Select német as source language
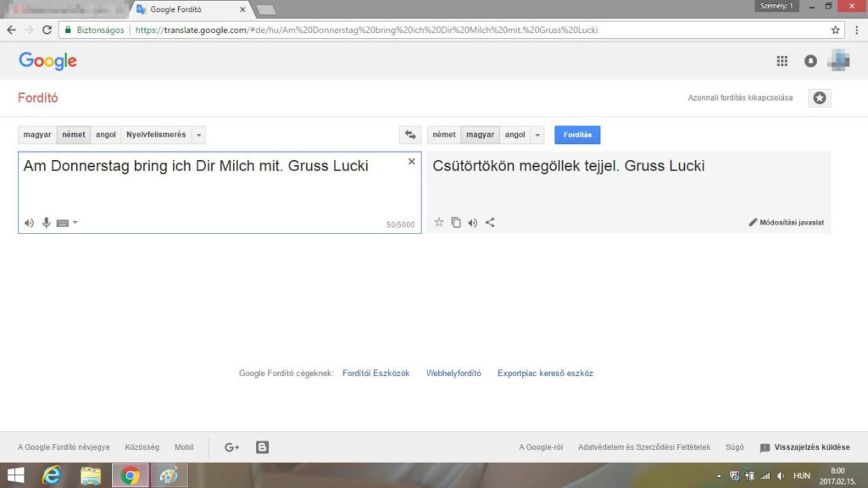The width and height of the screenshot is (868, 488). click(74, 135)
